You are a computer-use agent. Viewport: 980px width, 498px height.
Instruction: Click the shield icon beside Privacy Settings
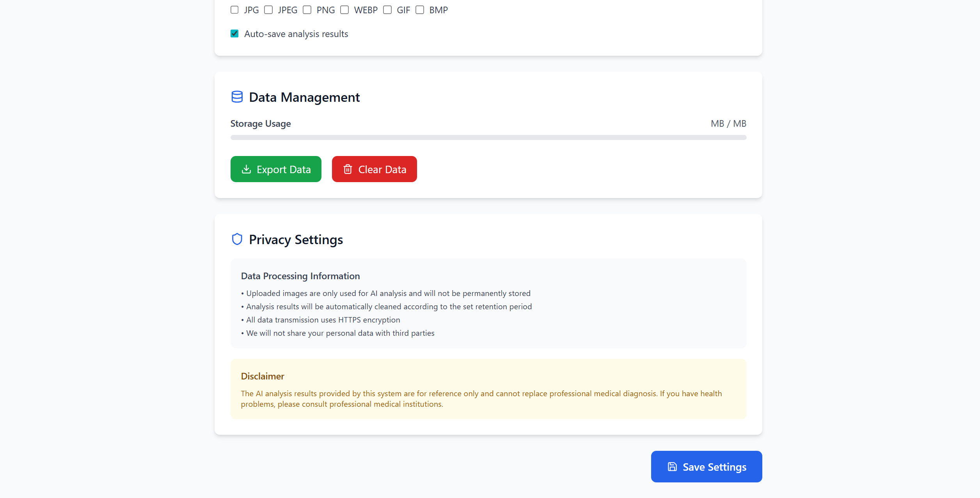click(x=237, y=239)
